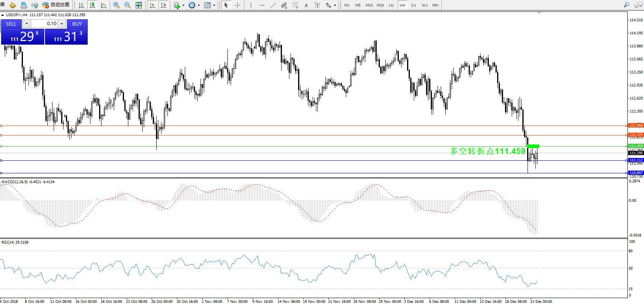644x306 pixels.
Task: Open the chart templates dropdown
Action: (x=214, y=5)
